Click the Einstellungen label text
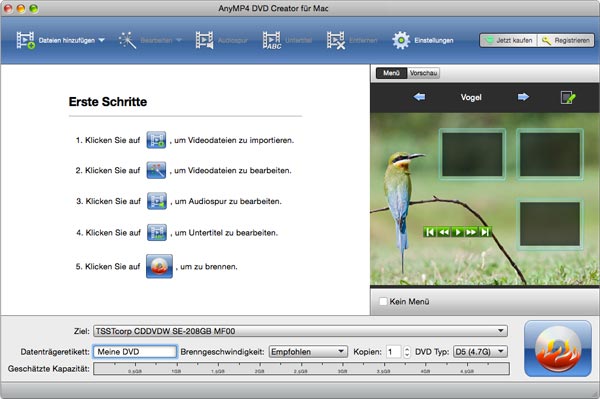This screenshot has width=600, height=399. tap(434, 40)
